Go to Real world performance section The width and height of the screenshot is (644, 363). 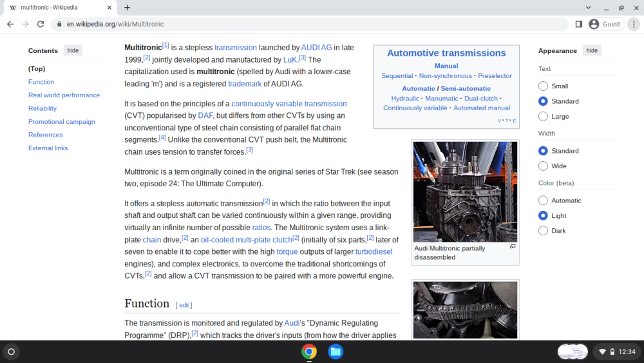(x=64, y=95)
